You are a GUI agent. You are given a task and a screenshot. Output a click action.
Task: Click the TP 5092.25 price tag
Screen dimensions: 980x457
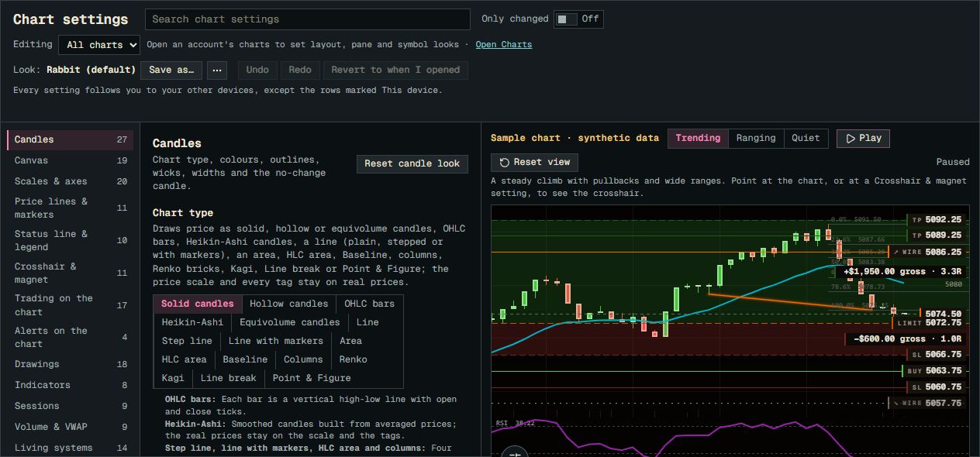click(x=937, y=220)
